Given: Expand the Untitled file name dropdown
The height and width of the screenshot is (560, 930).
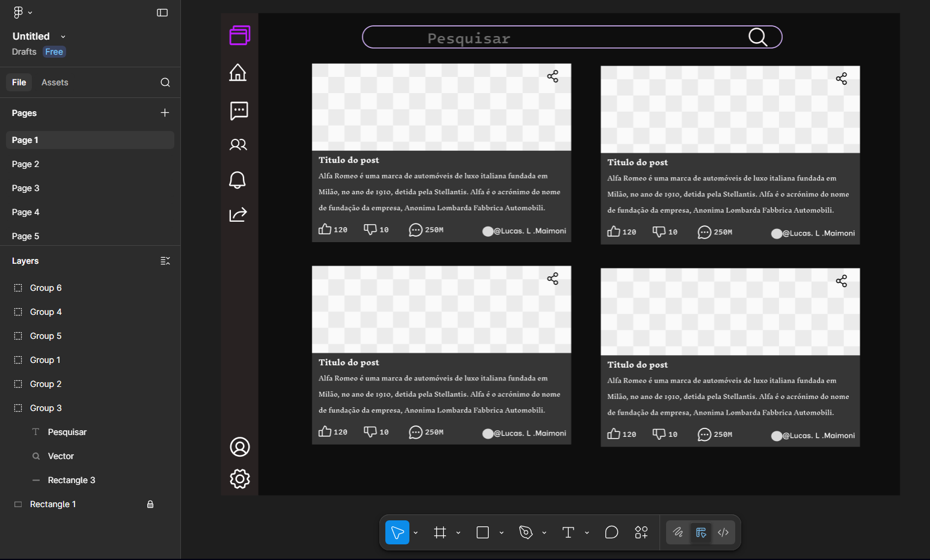Looking at the screenshot, I should (x=63, y=37).
